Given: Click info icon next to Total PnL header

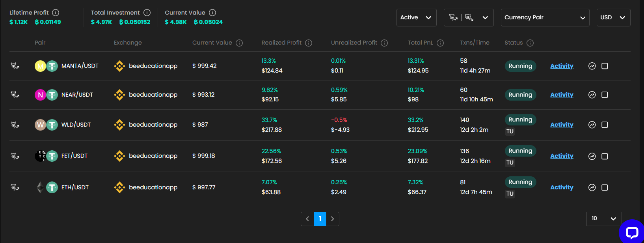Looking at the screenshot, I should click(x=440, y=43).
